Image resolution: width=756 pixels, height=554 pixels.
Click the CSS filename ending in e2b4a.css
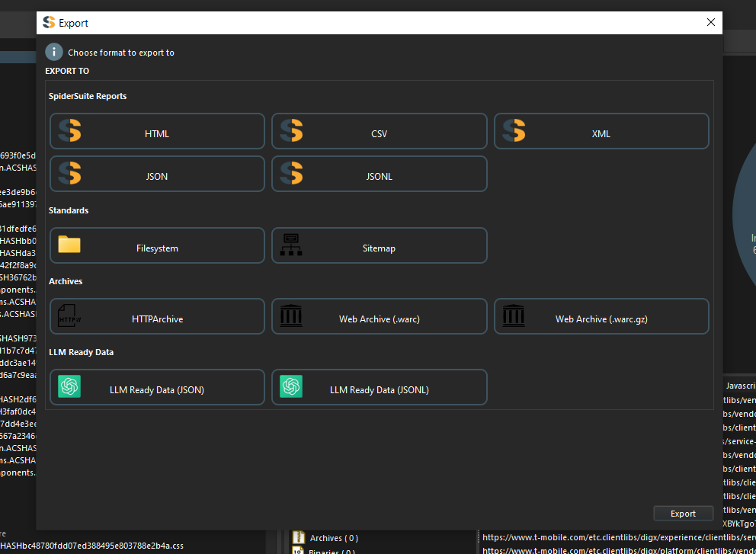pyautogui.click(x=91, y=546)
